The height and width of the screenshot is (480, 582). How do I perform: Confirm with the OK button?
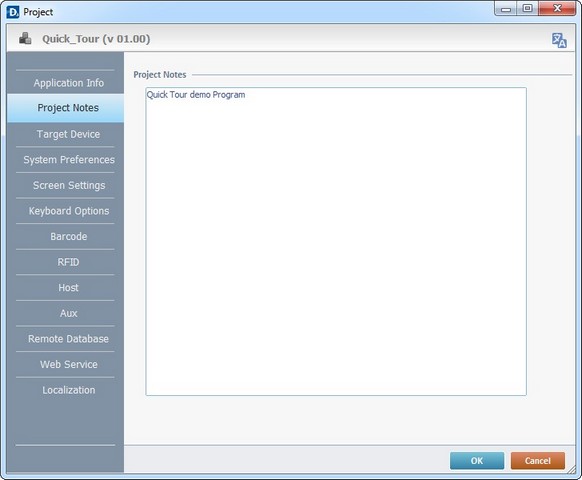click(477, 461)
